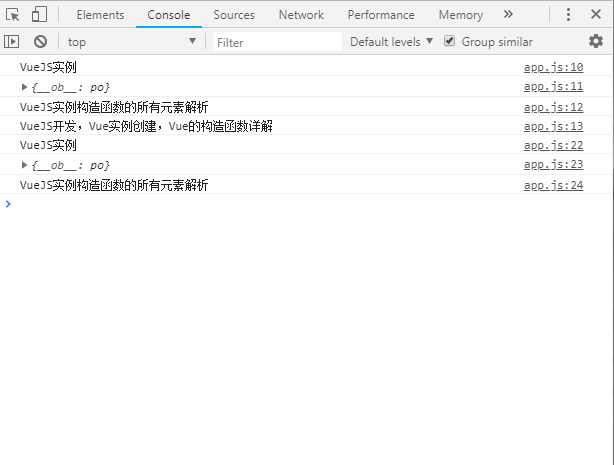Image resolution: width=614 pixels, height=465 pixels.
Task: Toggle the device toolbar icon
Action: [39, 14]
